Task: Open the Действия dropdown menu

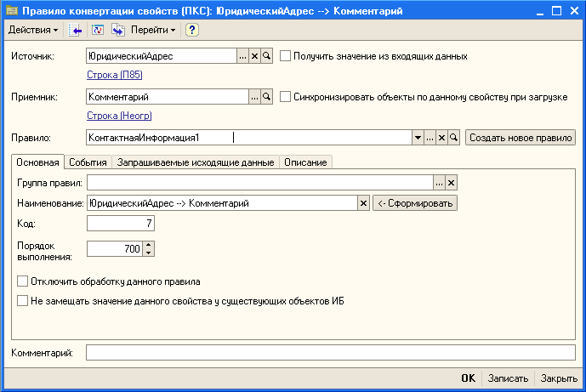Action: click(x=33, y=30)
